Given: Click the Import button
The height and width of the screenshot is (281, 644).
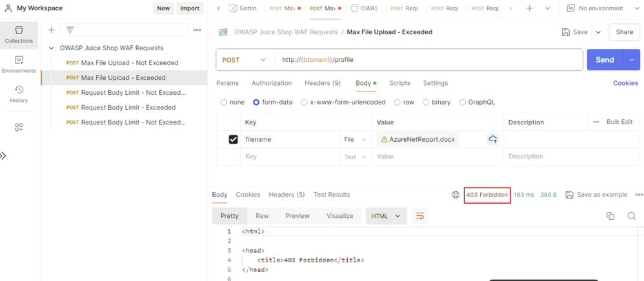Looking at the screenshot, I should (189, 8).
